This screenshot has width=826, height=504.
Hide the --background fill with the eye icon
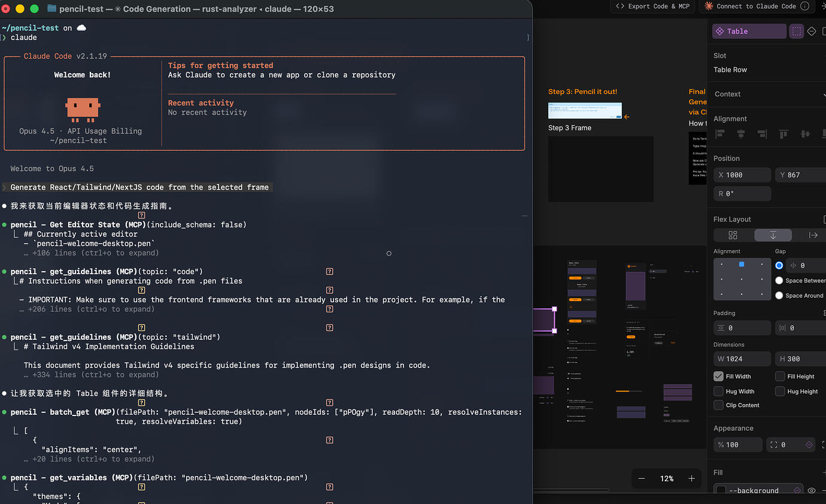click(812, 490)
